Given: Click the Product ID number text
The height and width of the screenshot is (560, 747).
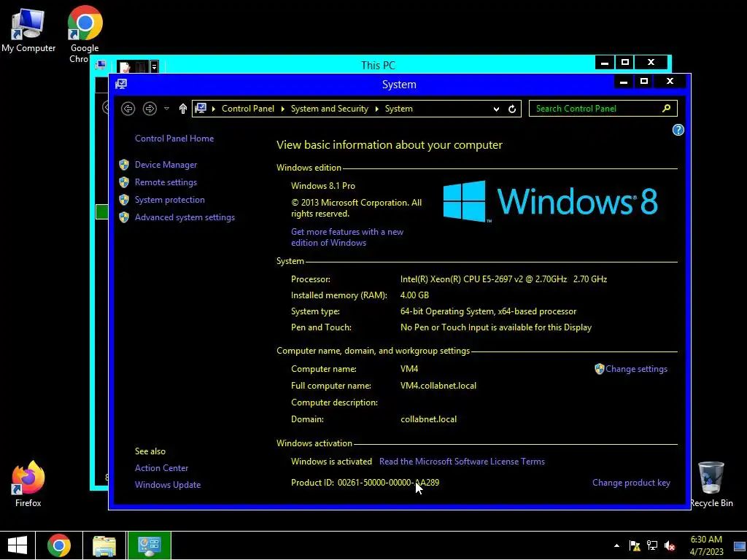Looking at the screenshot, I should [x=388, y=483].
